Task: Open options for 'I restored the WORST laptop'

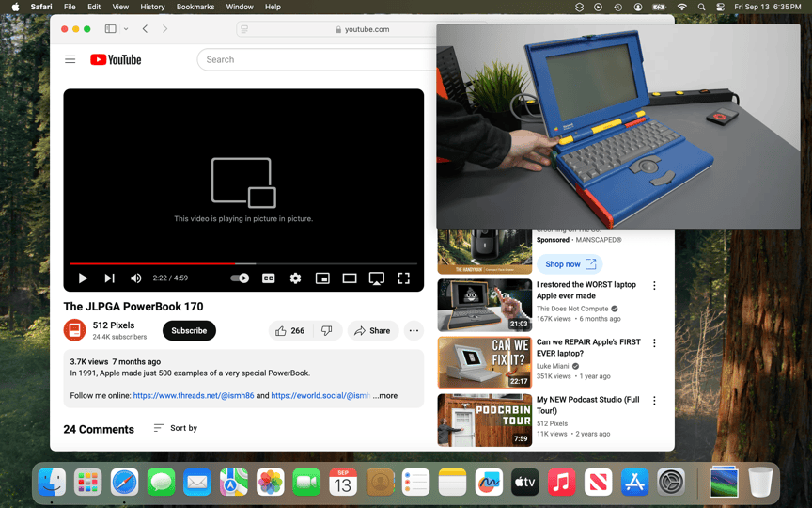Action: [654, 286]
